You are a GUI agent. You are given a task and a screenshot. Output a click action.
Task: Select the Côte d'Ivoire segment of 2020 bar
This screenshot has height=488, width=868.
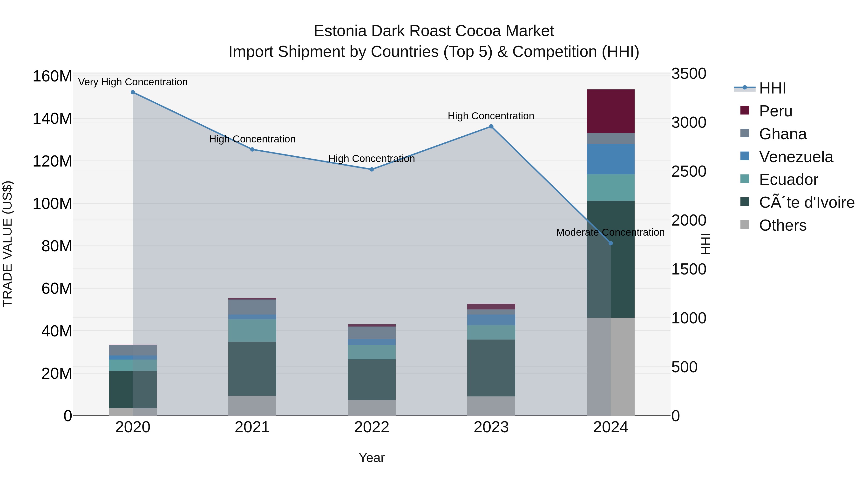[x=133, y=390]
